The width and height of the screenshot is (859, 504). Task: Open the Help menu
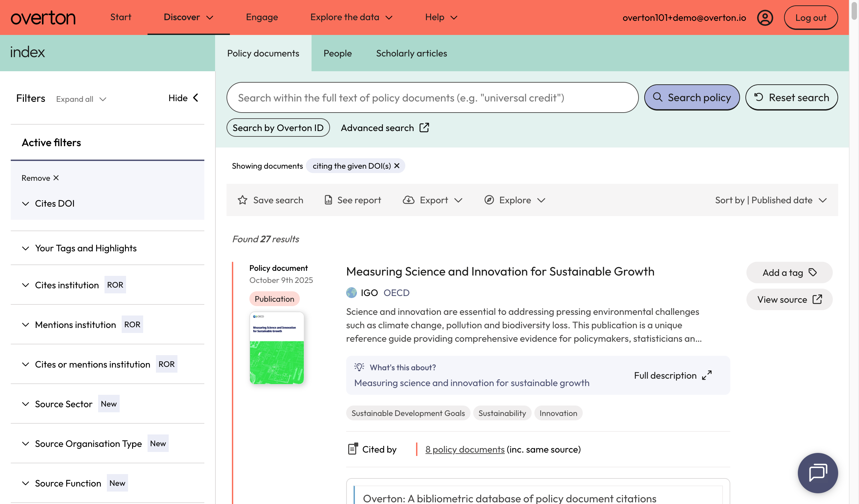tap(441, 17)
